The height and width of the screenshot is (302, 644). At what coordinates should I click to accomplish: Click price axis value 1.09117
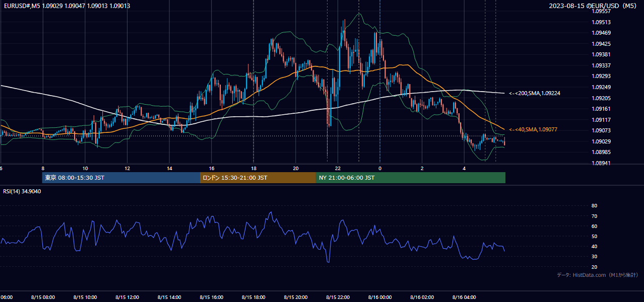coord(601,120)
